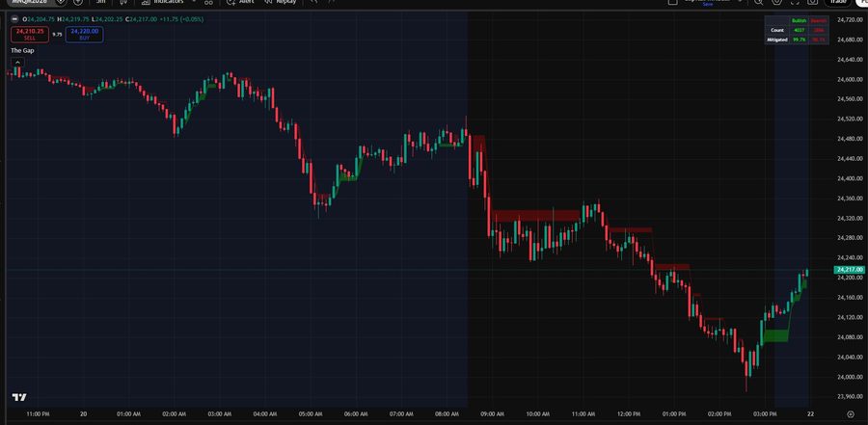
Task: Click the blue BUY 24,220.00 button
Action: coord(84,35)
